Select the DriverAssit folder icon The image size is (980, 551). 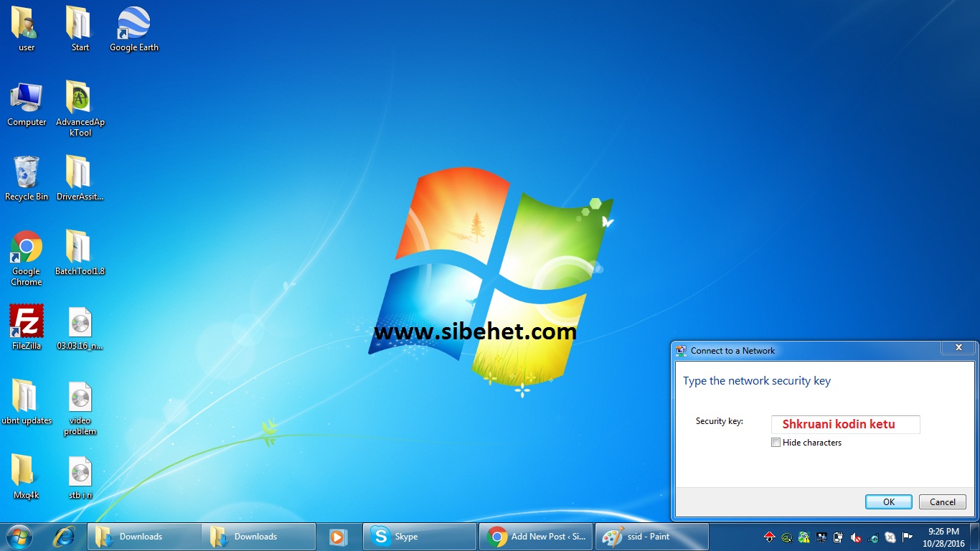click(x=80, y=179)
